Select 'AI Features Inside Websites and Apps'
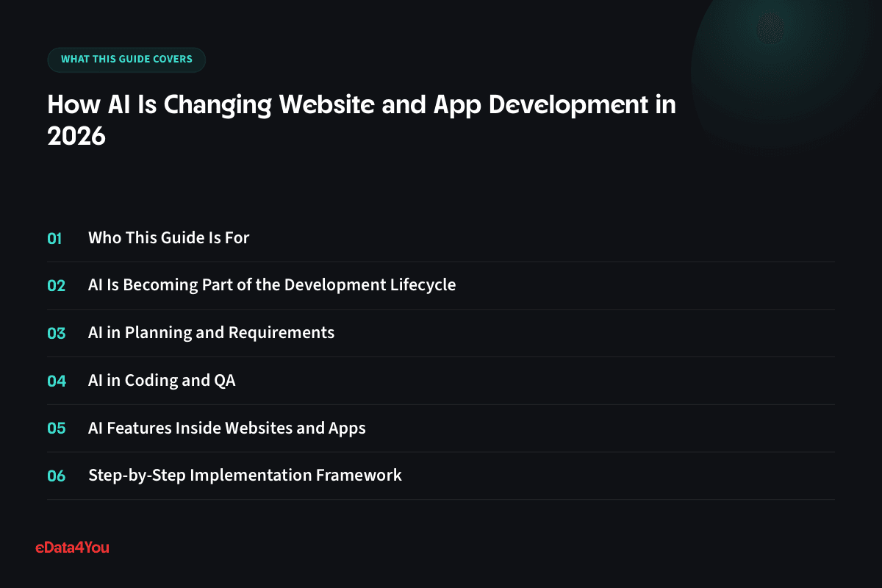Viewport: 882px width, 588px height. (227, 428)
